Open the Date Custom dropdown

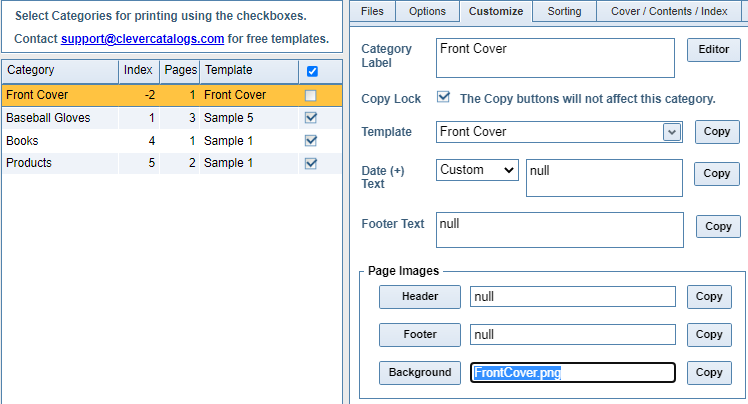pyautogui.click(x=477, y=170)
